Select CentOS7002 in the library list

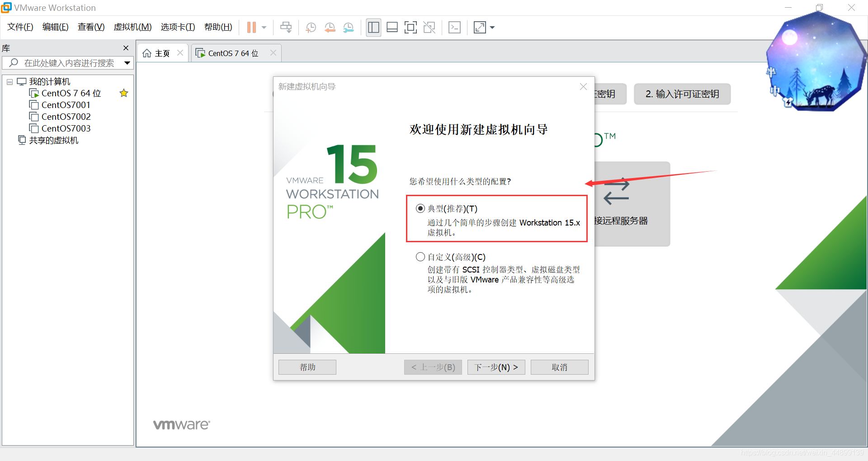pos(66,117)
